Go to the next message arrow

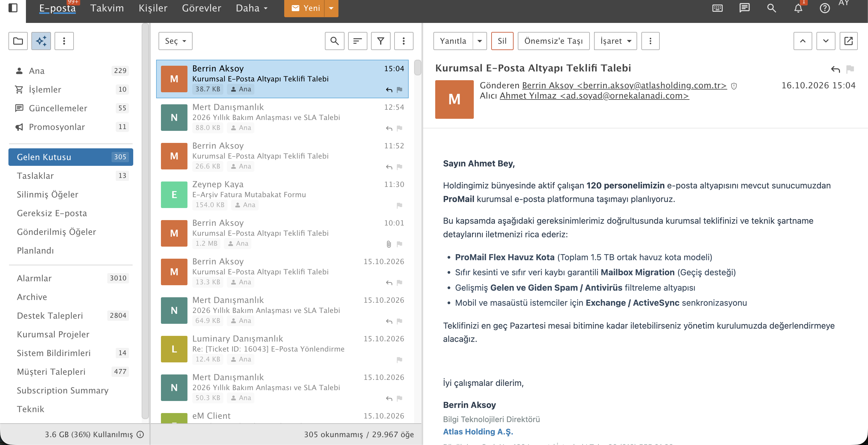[x=826, y=41]
